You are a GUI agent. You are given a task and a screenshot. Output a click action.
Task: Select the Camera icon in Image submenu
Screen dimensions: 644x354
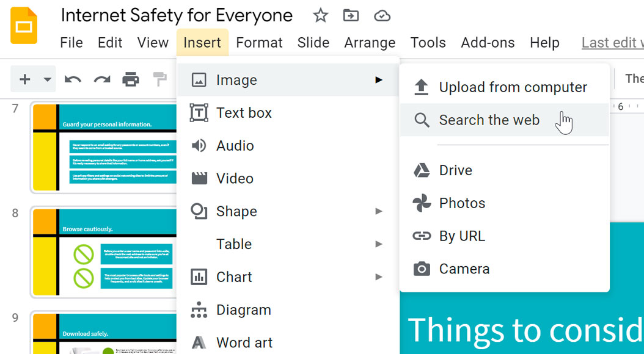421,269
